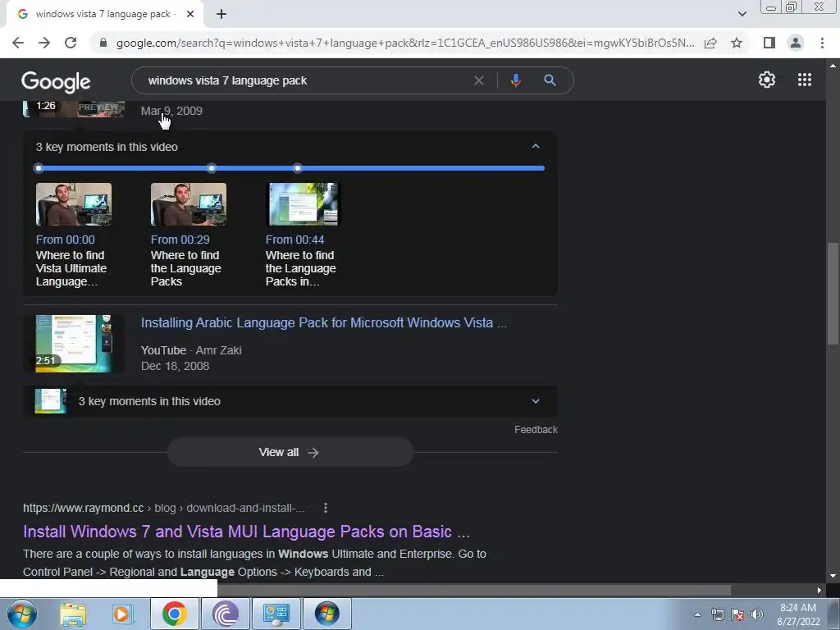Open the Control Panel taskbar window
Image resolution: width=840 pixels, height=630 pixels.
point(276,614)
